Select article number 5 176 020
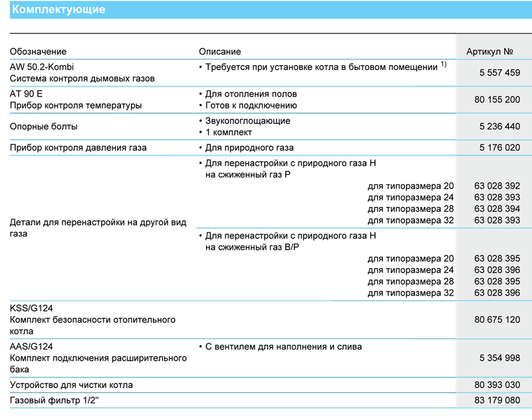532x420 pixels. pos(499,148)
